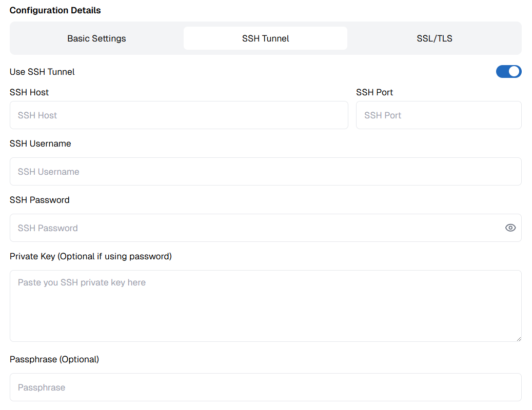This screenshot has height=410, width=532.
Task: Switch to the Basic Settings tab
Action: pyautogui.click(x=96, y=38)
